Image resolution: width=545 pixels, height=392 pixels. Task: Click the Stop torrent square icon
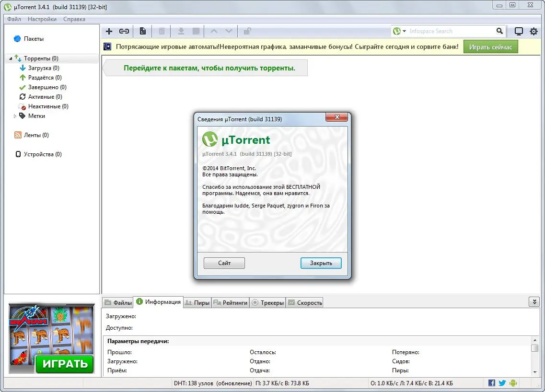pos(196,31)
